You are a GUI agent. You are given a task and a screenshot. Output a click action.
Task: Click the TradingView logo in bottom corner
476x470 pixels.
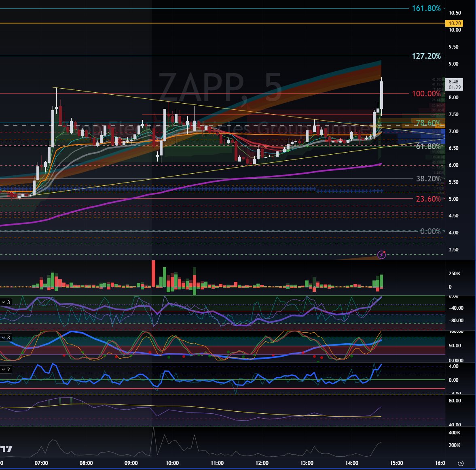(6, 449)
